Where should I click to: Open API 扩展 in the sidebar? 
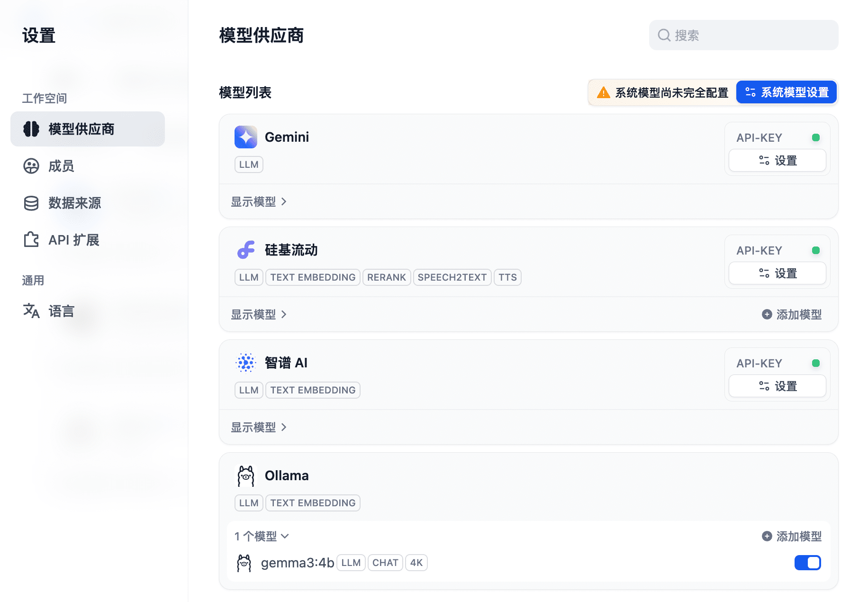(88, 240)
